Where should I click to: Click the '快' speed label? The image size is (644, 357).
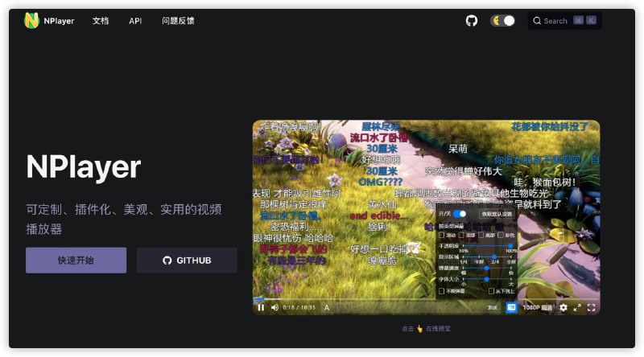(511, 273)
